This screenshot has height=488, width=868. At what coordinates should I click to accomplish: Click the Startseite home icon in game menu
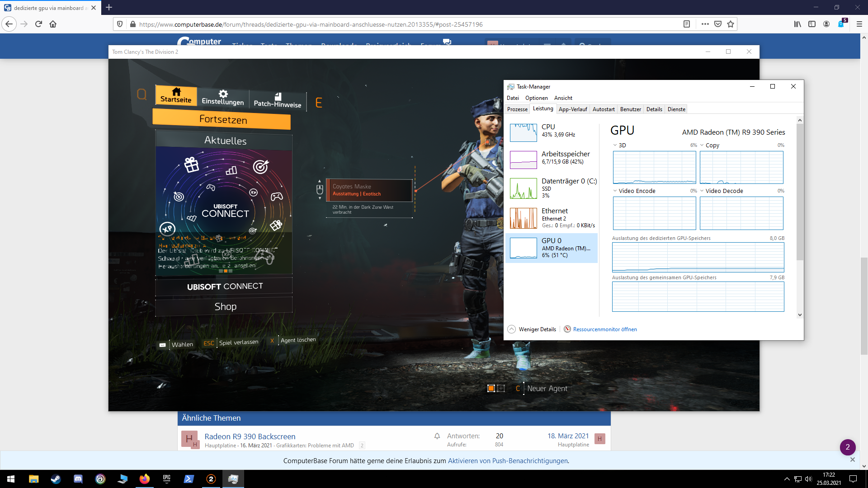point(176,92)
